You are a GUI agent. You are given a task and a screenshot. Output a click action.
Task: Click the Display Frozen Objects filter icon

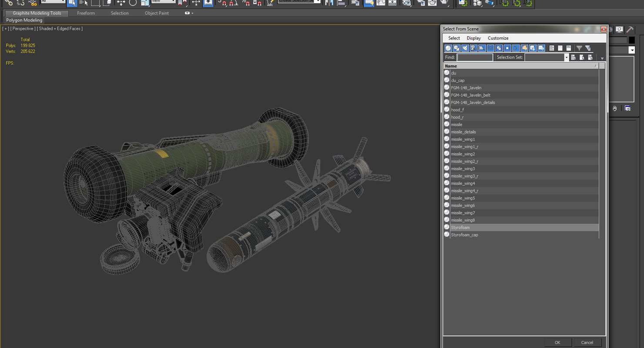click(533, 48)
